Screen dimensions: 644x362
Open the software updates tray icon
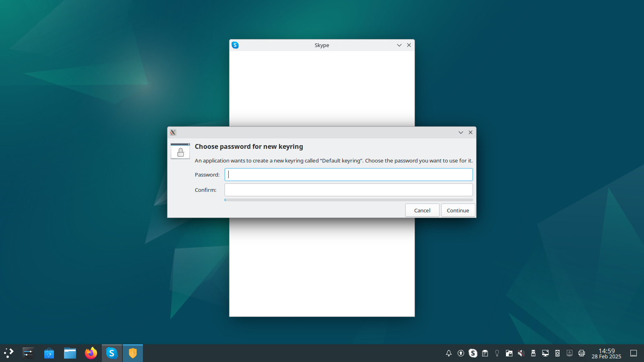tap(461, 353)
